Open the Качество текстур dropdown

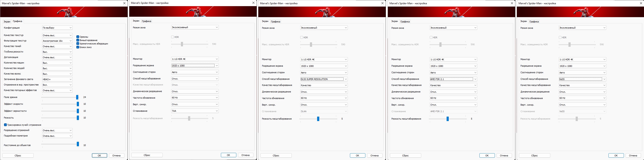57,35
